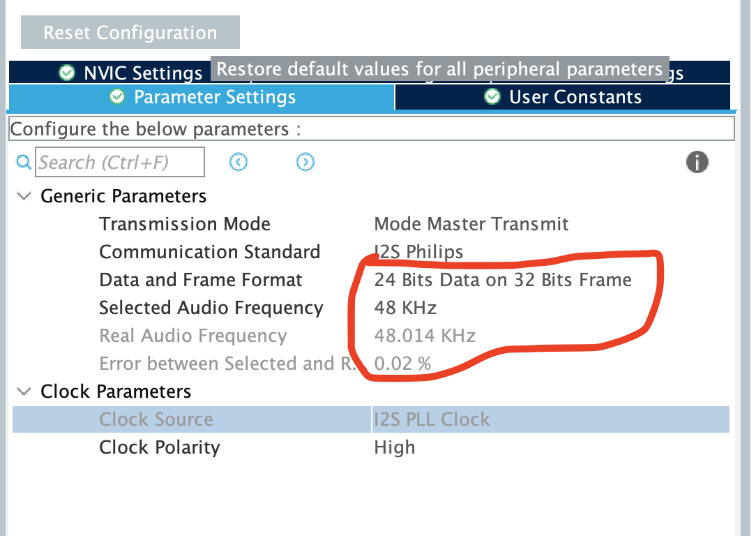The width and height of the screenshot is (756, 536).
Task: Click the Data and Frame Format value
Action: click(x=502, y=280)
